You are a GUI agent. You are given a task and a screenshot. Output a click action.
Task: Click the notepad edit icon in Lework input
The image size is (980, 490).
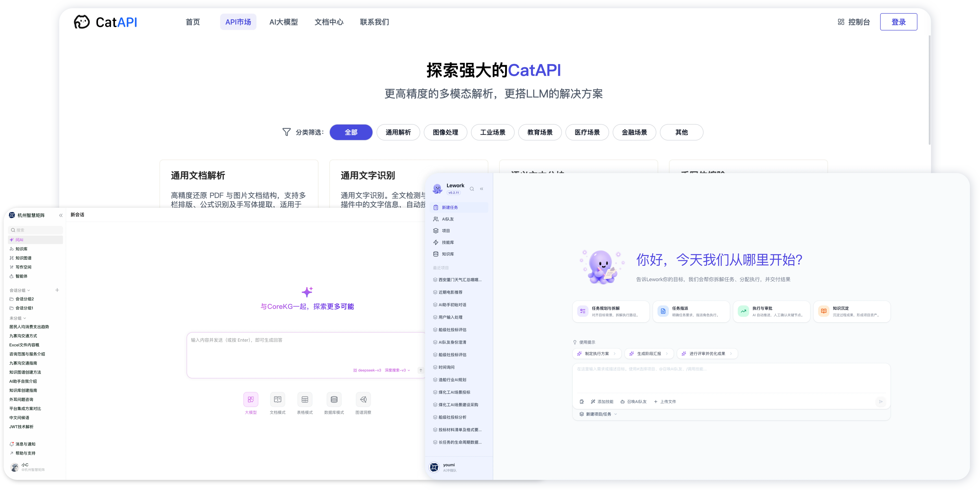pos(582,402)
